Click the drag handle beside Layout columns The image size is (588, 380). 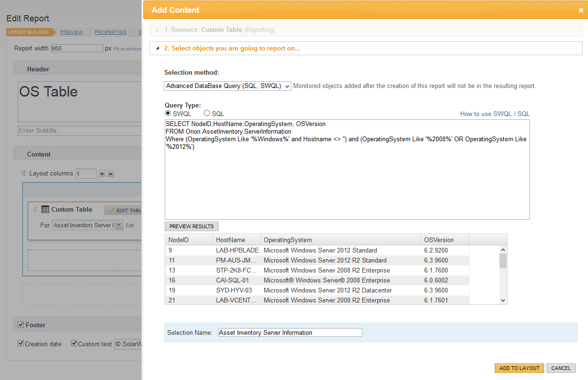[x=24, y=174]
